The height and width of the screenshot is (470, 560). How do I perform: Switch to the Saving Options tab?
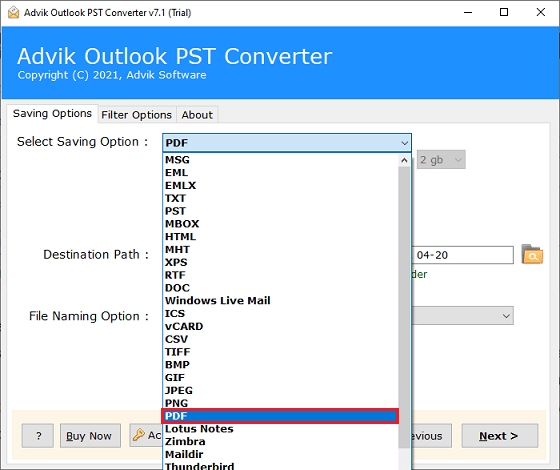[52, 114]
